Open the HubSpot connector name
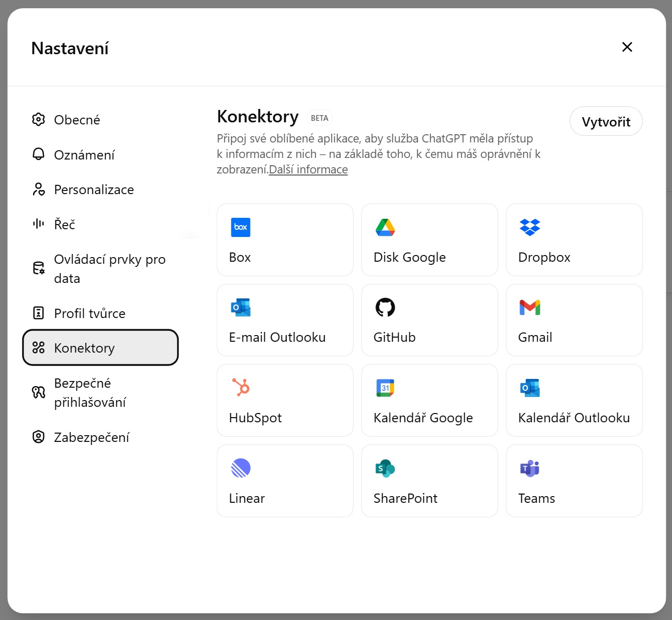672x620 pixels. click(255, 418)
